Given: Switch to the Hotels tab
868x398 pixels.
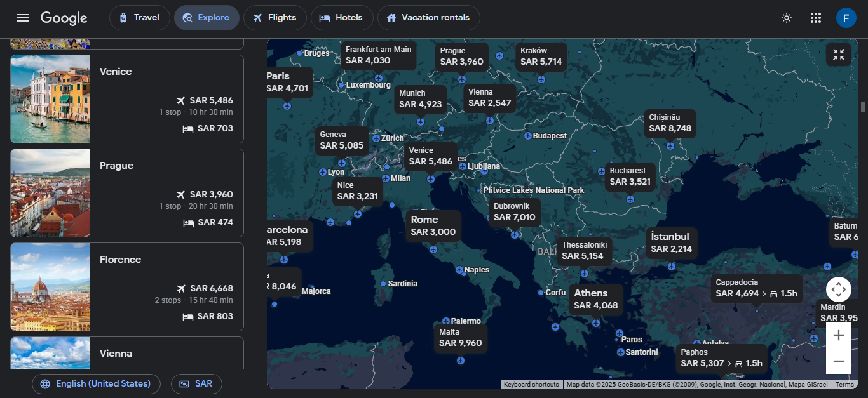Looking at the screenshot, I should pyautogui.click(x=341, y=18).
